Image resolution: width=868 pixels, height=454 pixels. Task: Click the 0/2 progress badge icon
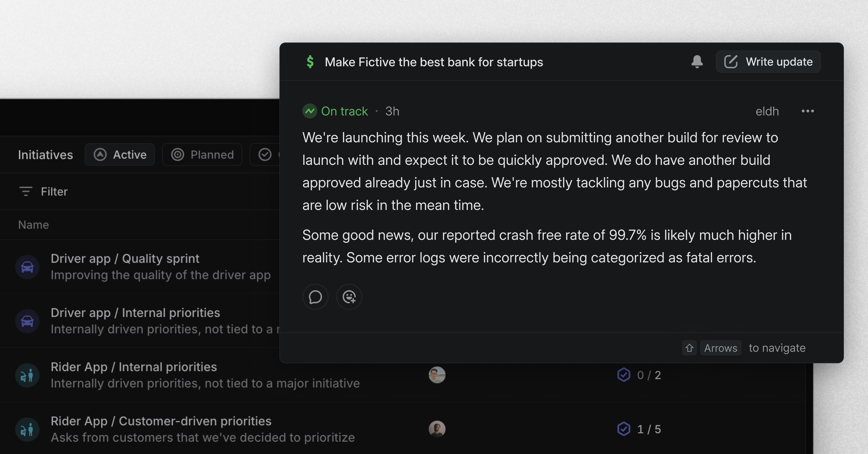(624, 375)
